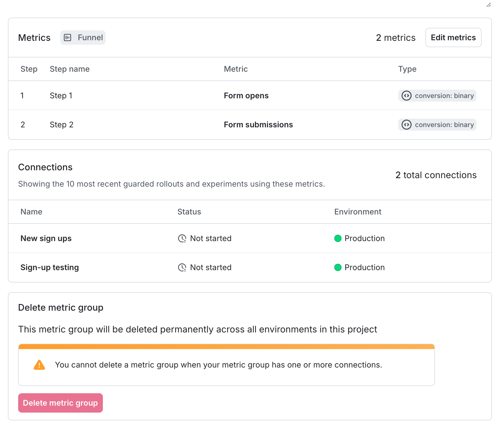Screen dimensions: 504x438
Task: Click Production label in Sign-up testing row
Action: (x=365, y=267)
